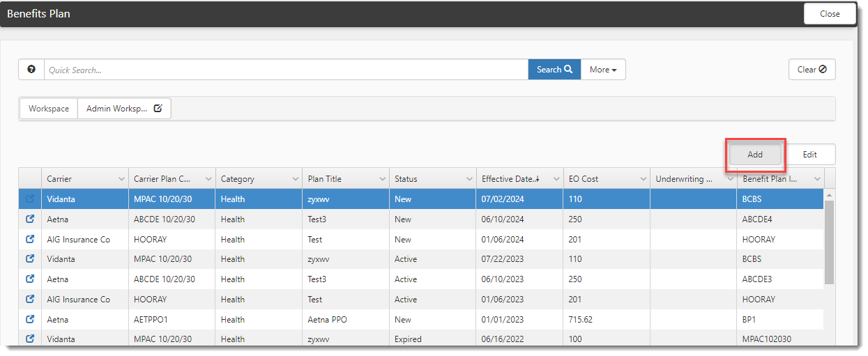Open the expired Vidanta row link icon
Screen dimensions: 868x356
(30, 339)
